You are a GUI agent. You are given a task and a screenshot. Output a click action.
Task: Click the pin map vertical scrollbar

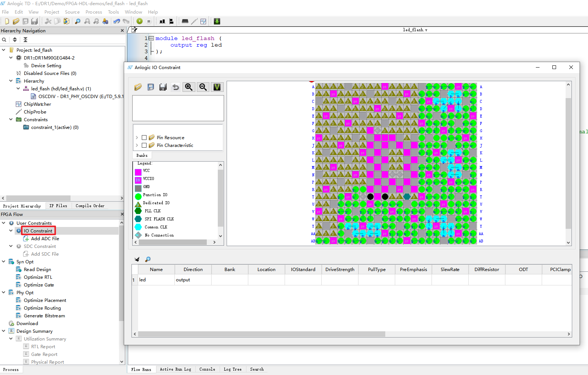pyautogui.click(x=569, y=163)
